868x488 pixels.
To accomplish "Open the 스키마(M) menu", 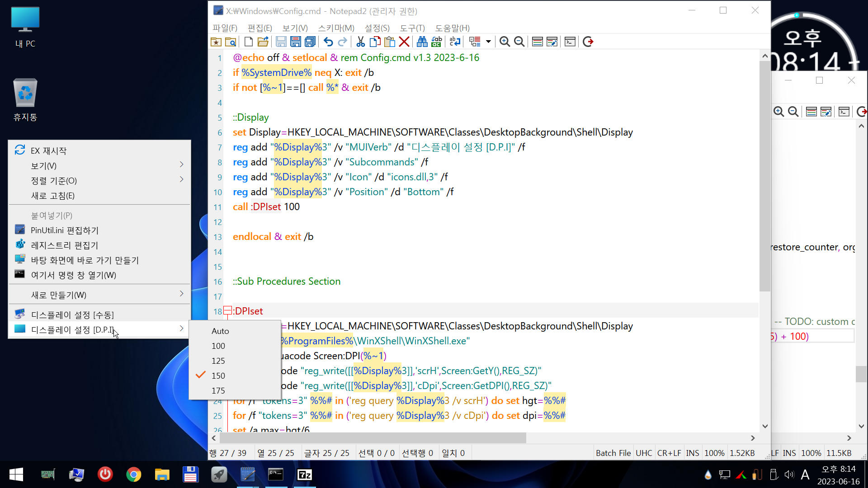I will point(336,28).
